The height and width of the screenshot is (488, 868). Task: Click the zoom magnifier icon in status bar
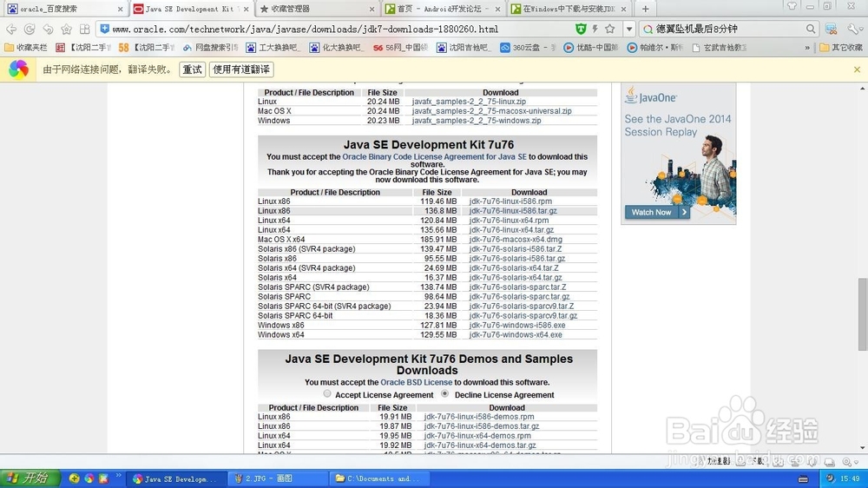pos(847,461)
